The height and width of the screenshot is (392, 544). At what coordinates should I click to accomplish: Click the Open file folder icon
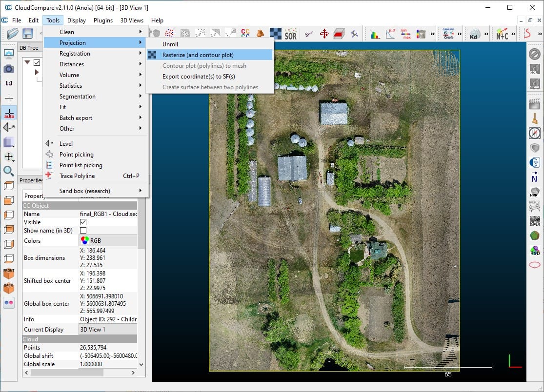[12, 34]
